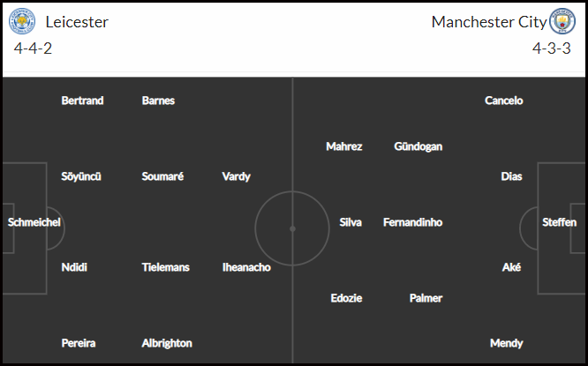Click on Söyüncü in Leicester's defence
This screenshot has width=588, height=366.
coord(81,176)
